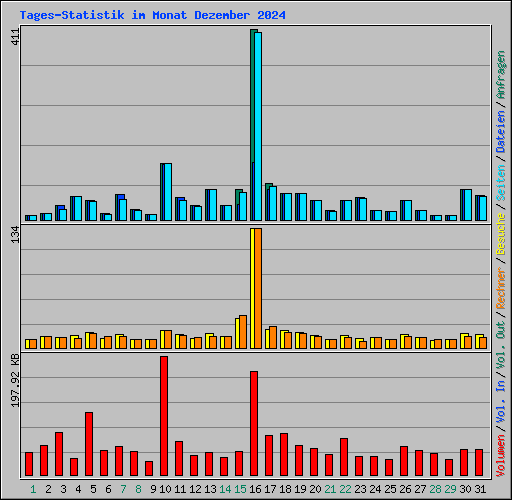Click day label '25' on the x-axis
The image size is (512, 500).
(x=390, y=489)
